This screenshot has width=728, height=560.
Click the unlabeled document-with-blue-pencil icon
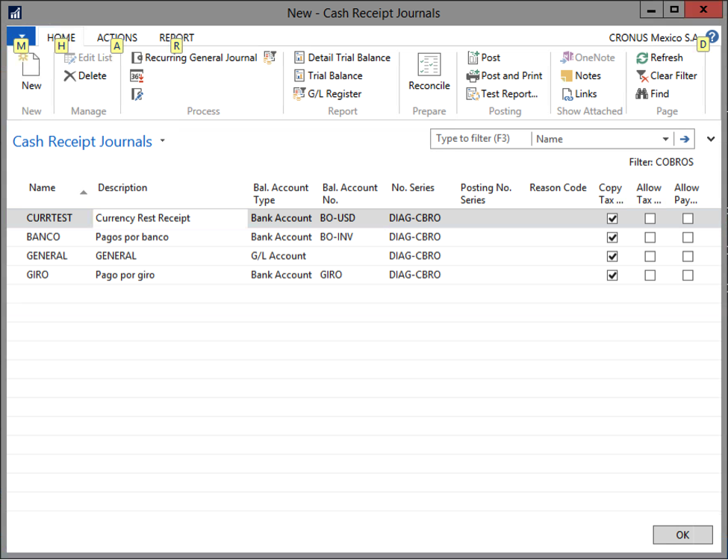pyautogui.click(x=137, y=94)
